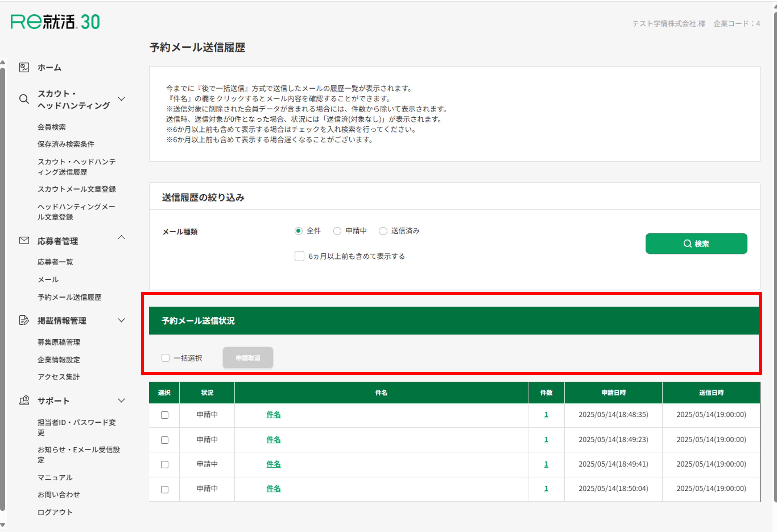Open お知らせ・Eメール受信設定
The width and height of the screenshot is (777, 532).
79,455
